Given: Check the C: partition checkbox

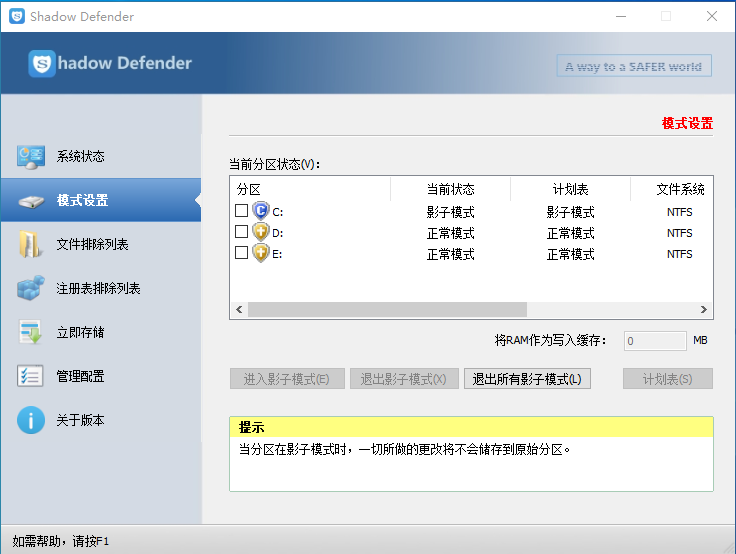Looking at the screenshot, I should [x=241, y=210].
